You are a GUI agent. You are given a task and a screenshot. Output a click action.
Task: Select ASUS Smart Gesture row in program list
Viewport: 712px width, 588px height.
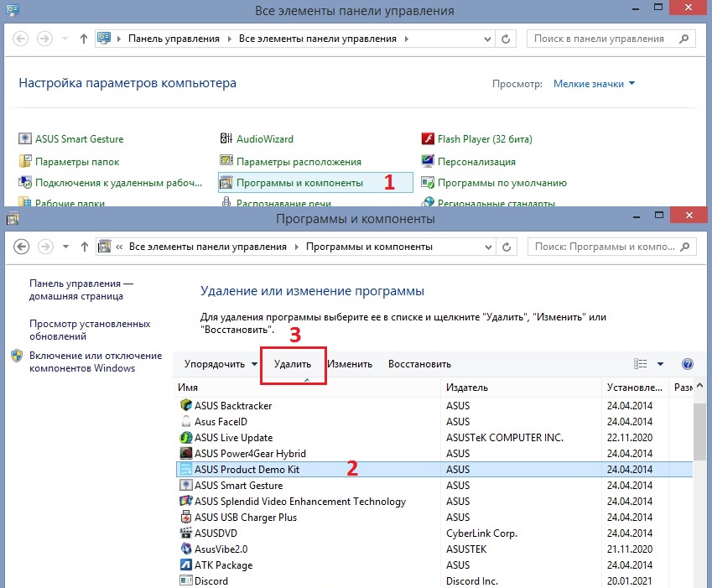point(434,486)
